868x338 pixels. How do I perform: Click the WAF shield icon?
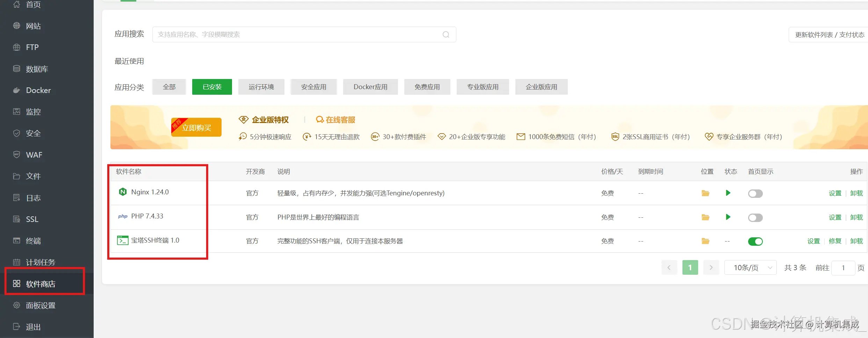pos(16,154)
